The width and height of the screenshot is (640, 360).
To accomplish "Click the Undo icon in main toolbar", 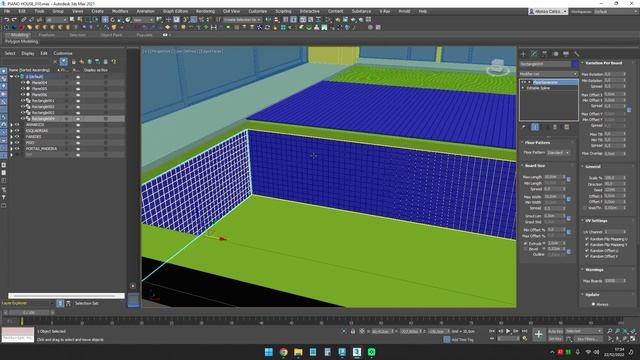I will (x=7, y=19).
